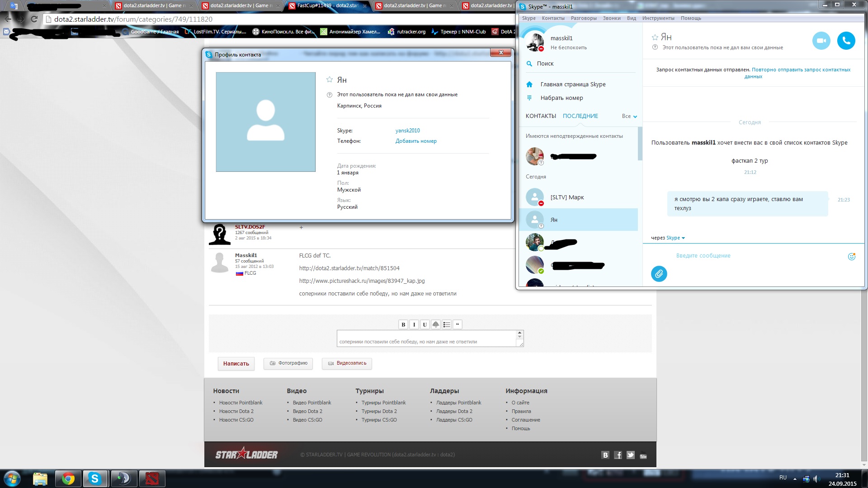This screenshot has height=488, width=868.
Task: Open Windows Explorer from the taskbar
Action: pyautogui.click(x=40, y=479)
